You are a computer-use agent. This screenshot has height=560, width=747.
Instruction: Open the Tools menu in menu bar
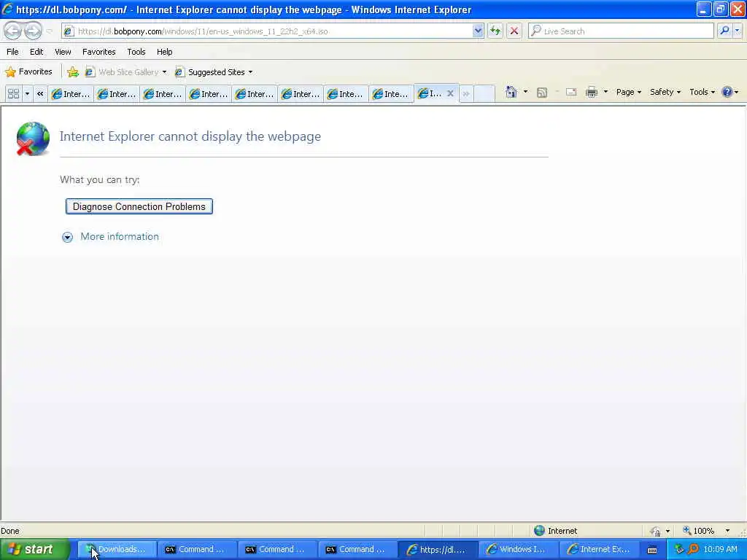point(136,52)
